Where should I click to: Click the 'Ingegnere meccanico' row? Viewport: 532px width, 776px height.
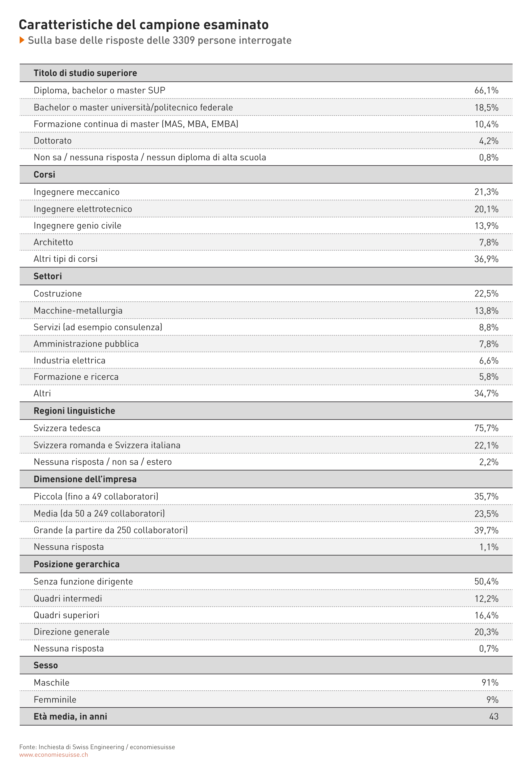[x=266, y=192]
